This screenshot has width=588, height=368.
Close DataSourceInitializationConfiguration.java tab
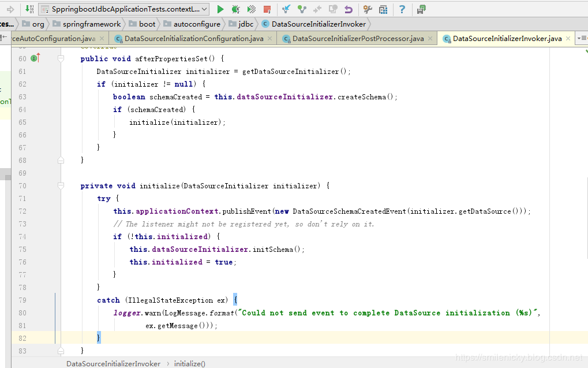tap(269, 38)
